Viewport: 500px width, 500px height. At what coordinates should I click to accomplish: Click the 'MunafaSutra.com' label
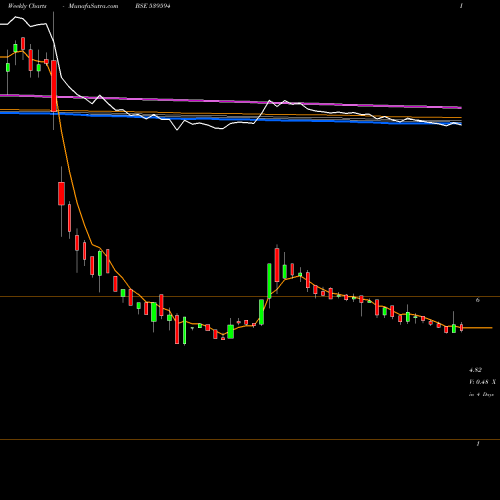pos(93,6)
